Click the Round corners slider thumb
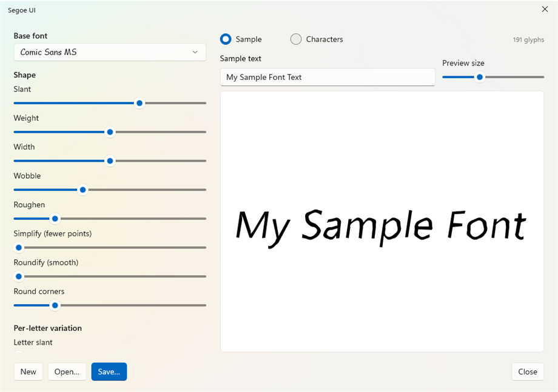Screen dimensions: 558x392 pyautogui.click(x=55, y=305)
